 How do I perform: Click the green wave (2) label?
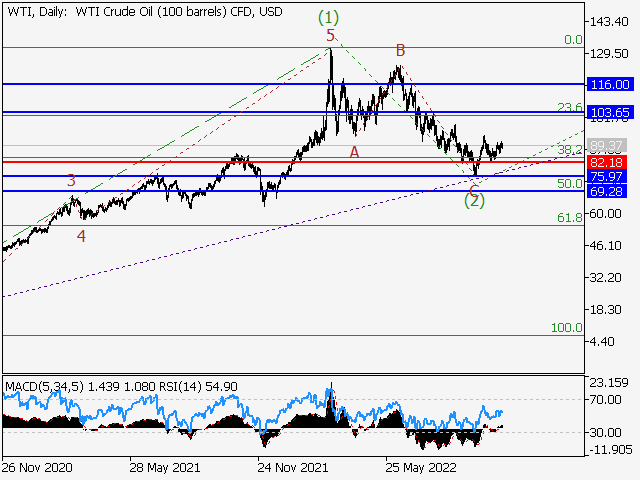click(x=474, y=201)
